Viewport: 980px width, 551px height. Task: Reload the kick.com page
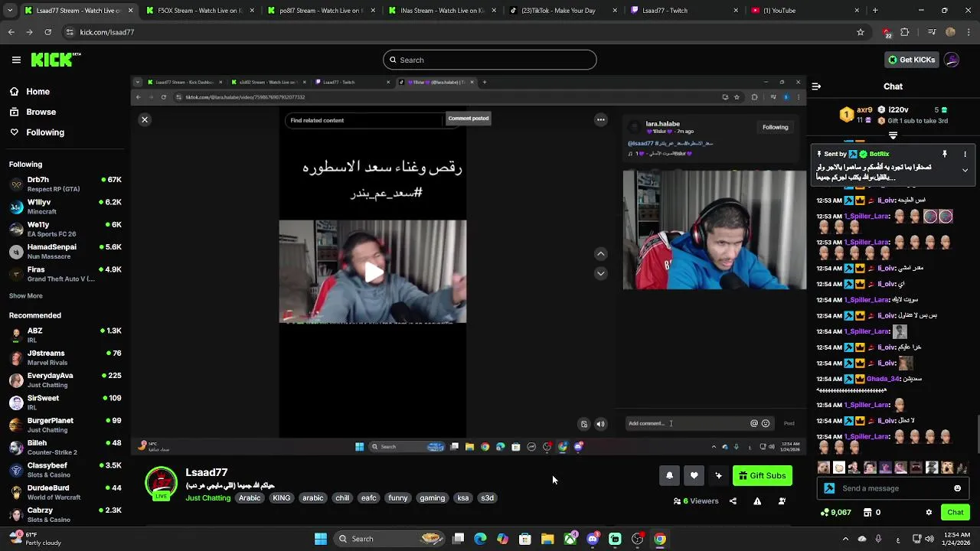(x=47, y=32)
